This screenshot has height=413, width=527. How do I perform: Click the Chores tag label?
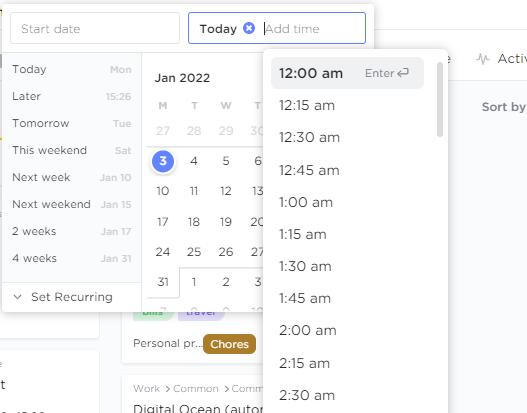click(230, 344)
